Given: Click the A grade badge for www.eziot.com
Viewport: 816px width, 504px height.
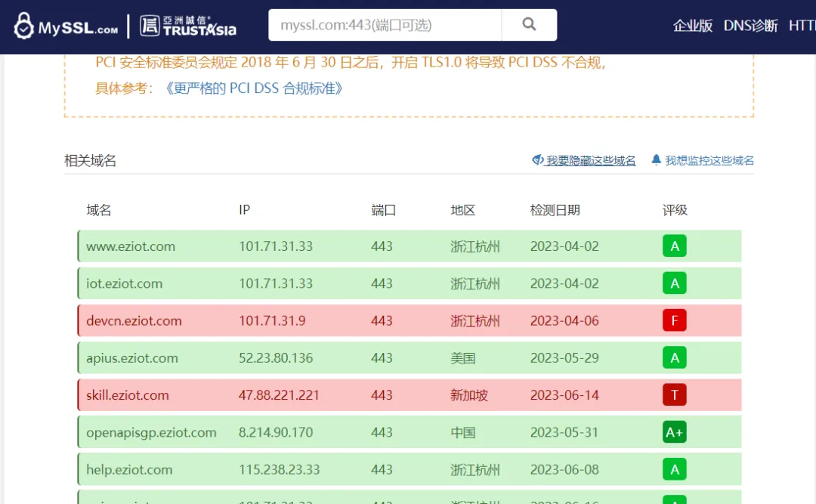Looking at the screenshot, I should [674, 246].
